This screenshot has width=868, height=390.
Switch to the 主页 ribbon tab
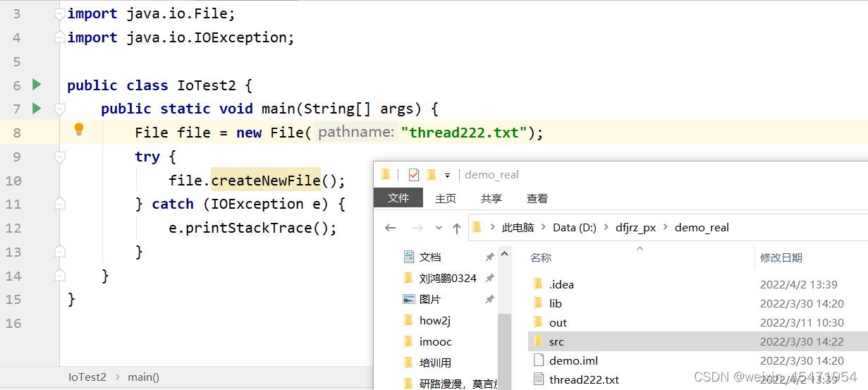coord(446,199)
